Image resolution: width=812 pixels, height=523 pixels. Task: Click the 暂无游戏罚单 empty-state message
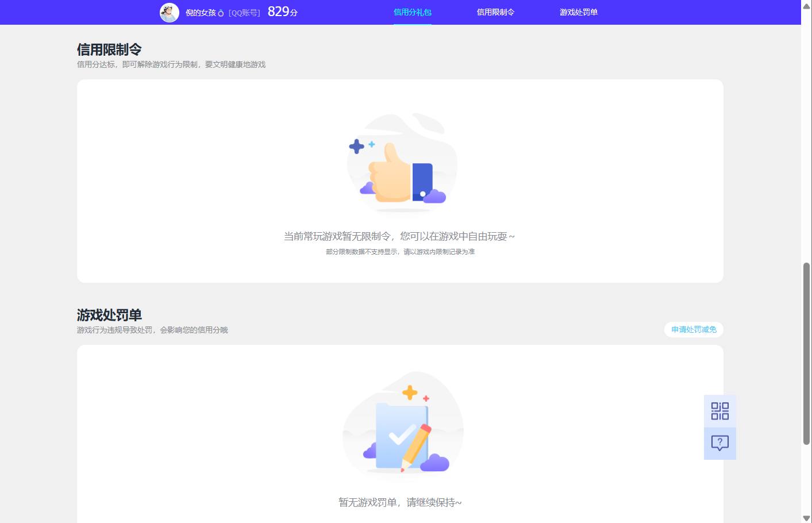pyautogui.click(x=401, y=502)
